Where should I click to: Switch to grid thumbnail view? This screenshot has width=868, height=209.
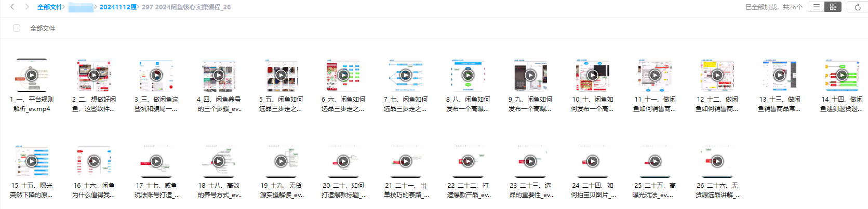[x=833, y=7]
